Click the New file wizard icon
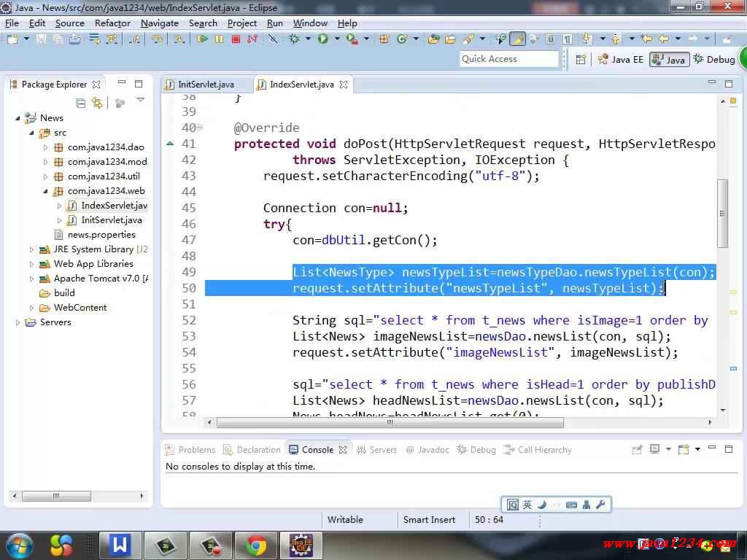The width and height of the screenshot is (747, 560). [x=12, y=39]
